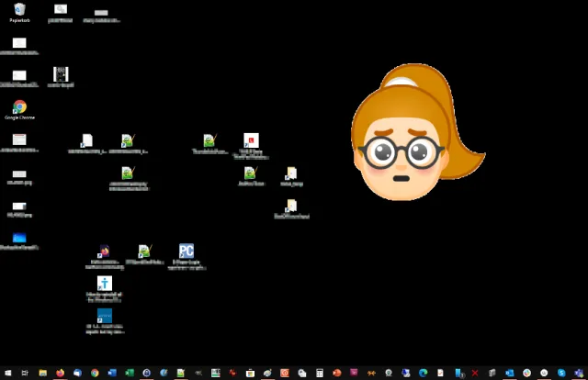The height and width of the screenshot is (380, 588).
Task: Open the blue Word taskbar icon
Action: (112, 373)
